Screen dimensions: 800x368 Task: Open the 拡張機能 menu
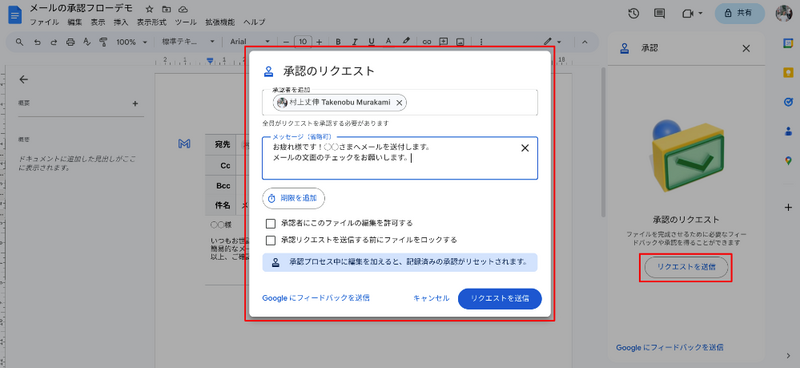pos(220,22)
